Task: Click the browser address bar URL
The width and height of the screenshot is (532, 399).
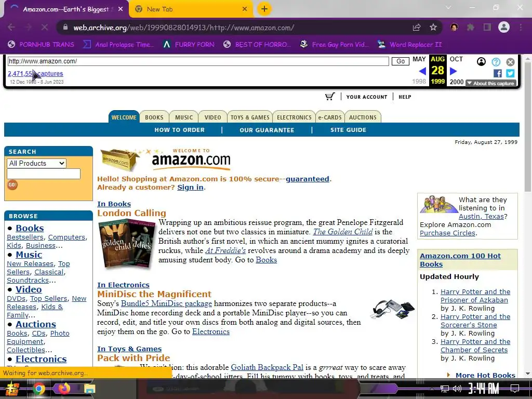Action: click(x=183, y=28)
